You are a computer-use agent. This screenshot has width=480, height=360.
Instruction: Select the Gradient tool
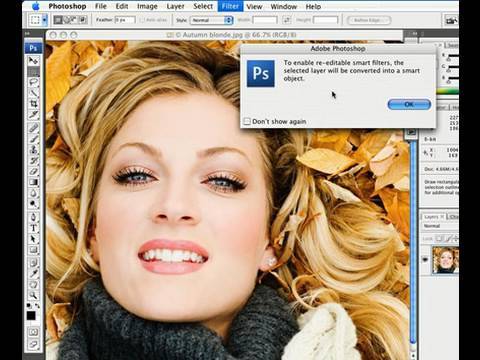click(33, 182)
